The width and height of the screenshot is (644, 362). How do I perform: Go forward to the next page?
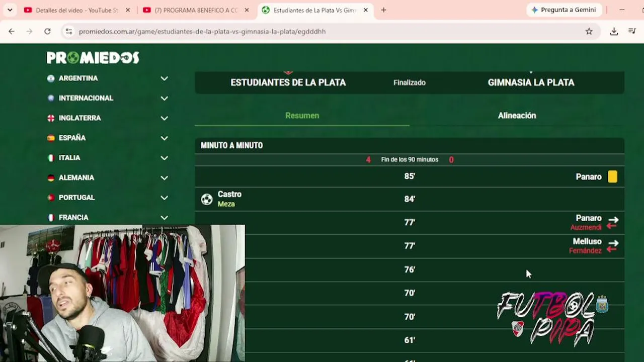(29, 31)
